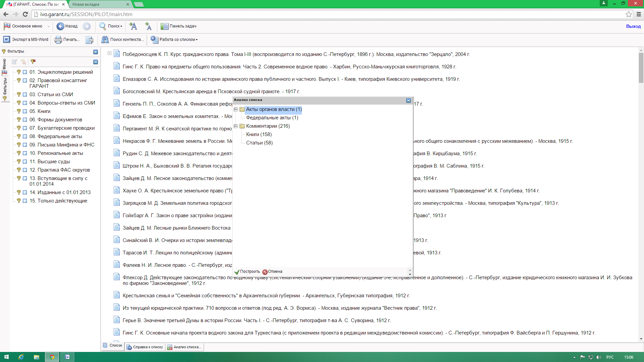Check filter 05. Книги

tap(25, 111)
